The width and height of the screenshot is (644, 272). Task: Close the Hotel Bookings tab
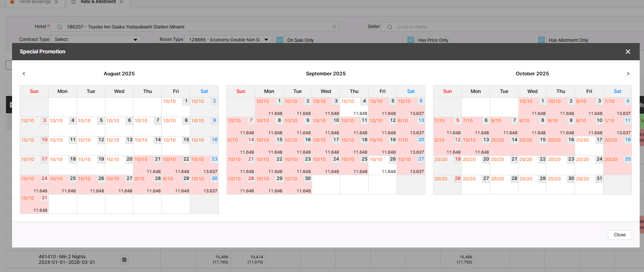pyautogui.click(x=56, y=2)
